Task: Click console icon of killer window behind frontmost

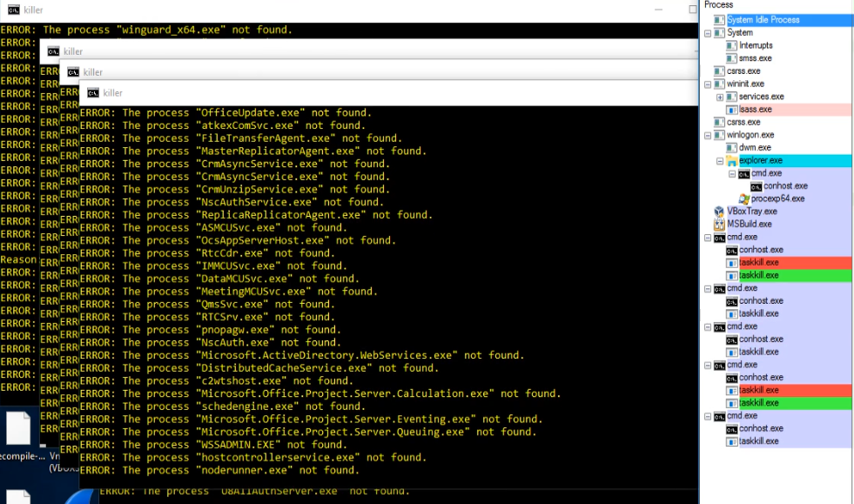Action: tap(73, 72)
